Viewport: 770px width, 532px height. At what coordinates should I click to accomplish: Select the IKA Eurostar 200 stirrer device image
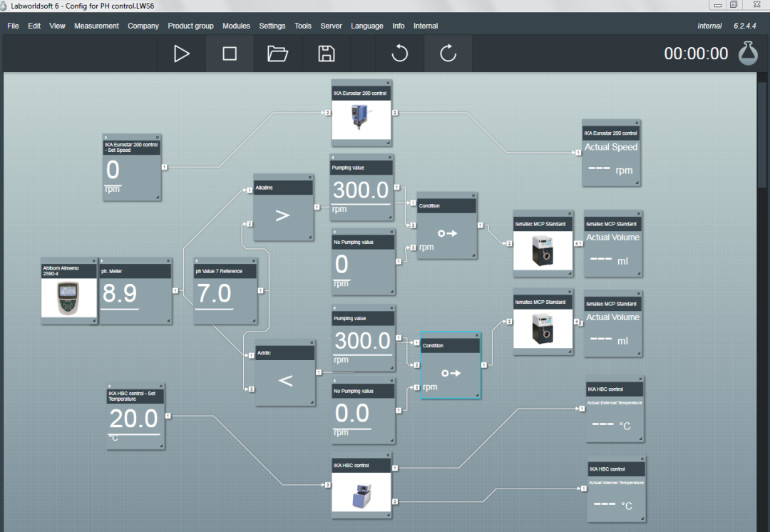(361, 120)
